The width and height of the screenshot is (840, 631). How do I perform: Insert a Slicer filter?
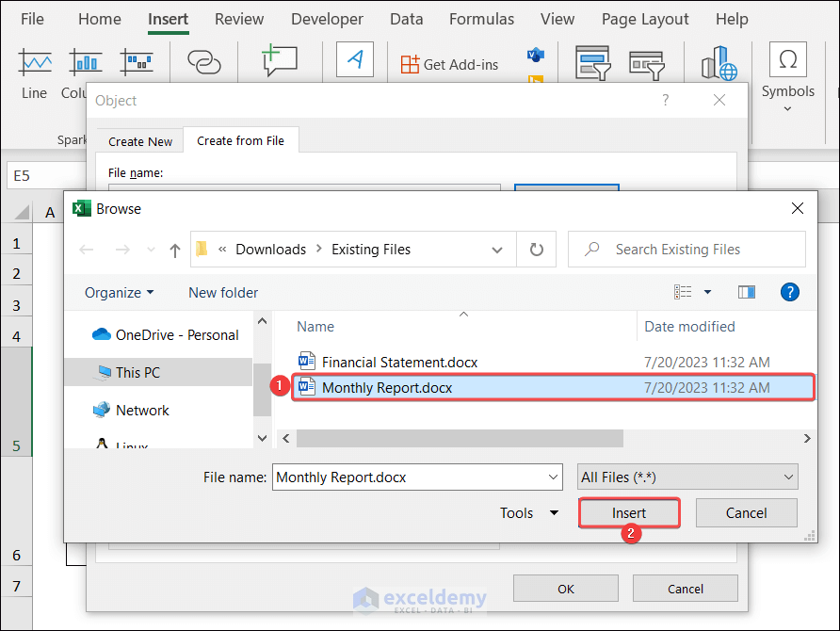click(x=592, y=63)
